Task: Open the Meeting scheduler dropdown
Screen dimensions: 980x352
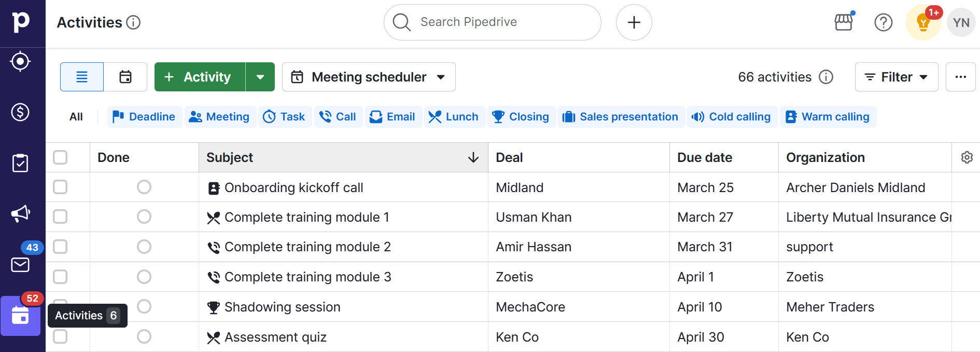Action: (369, 77)
